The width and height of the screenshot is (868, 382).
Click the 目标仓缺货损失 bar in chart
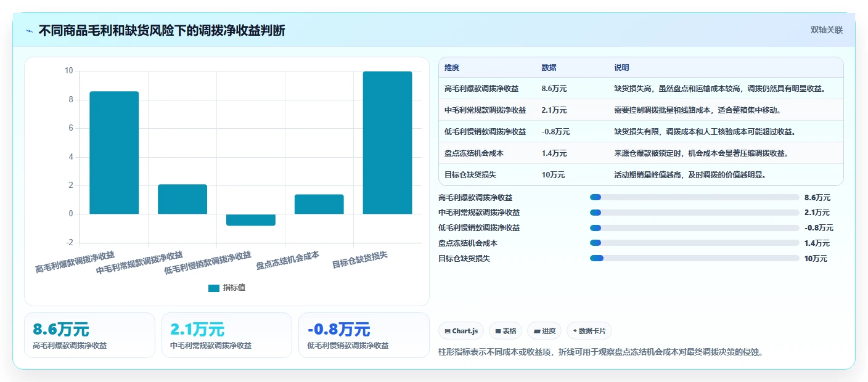(x=387, y=143)
